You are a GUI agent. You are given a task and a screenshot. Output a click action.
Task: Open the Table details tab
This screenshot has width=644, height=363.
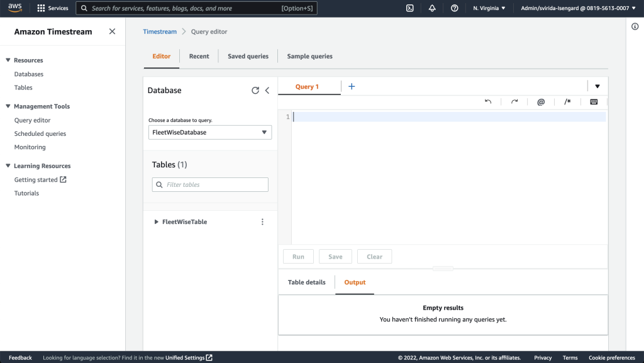coord(306,282)
